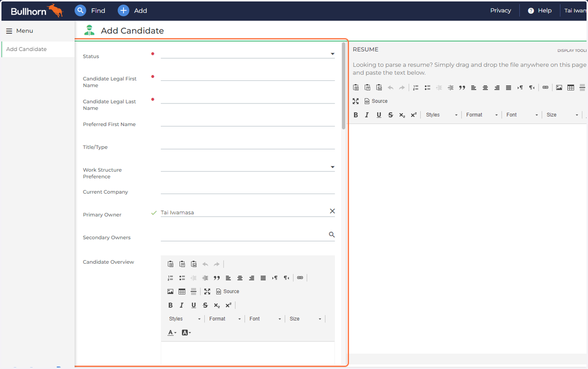588x369 pixels.
Task: Open the Privacy link
Action: click(x=500, y=10)
